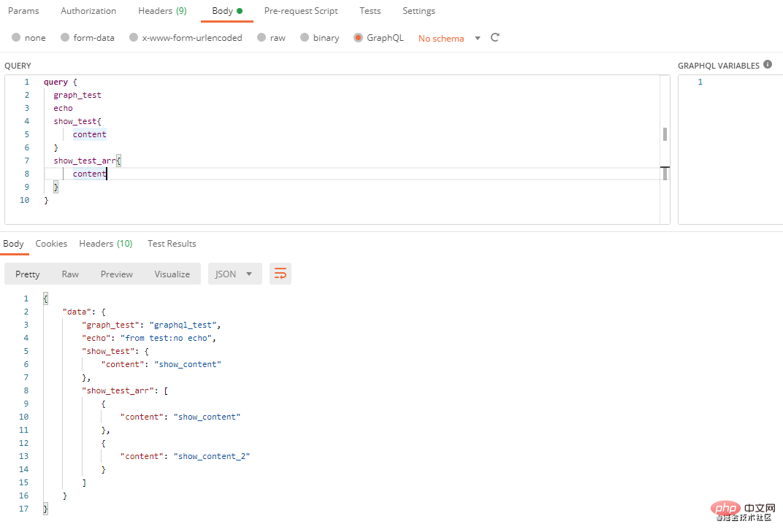783x532 pixels.
Task: Open the Test Results tab
Action: 172,244
